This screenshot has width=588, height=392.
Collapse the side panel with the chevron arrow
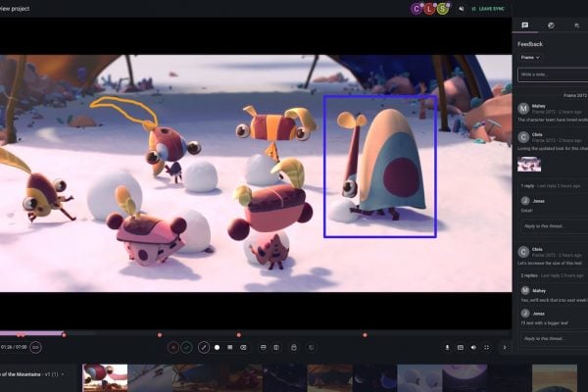(505, 347)
